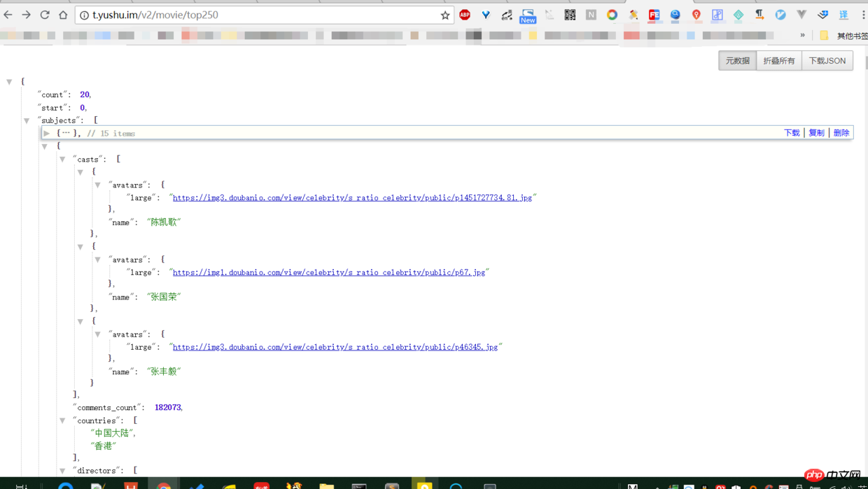Collapse avatars object above 陈凯歌

pos(98,185)
